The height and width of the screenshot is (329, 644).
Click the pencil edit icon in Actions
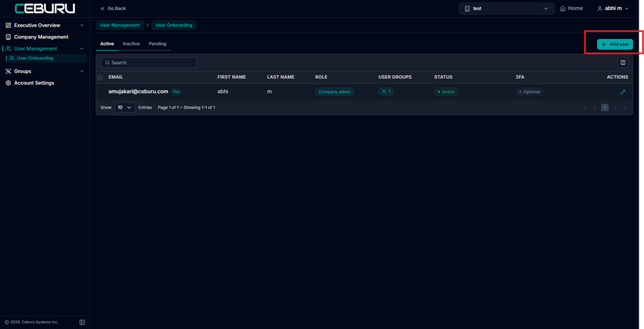tap(623, 92)
